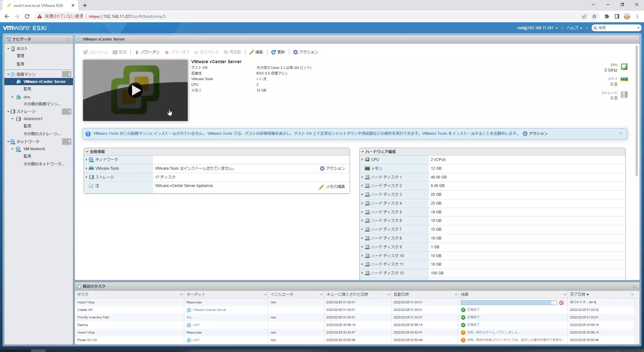Click the Power Off (パワーオフ) toolbar button
This screenshot has height=352, width=644.
coord(177,52)
